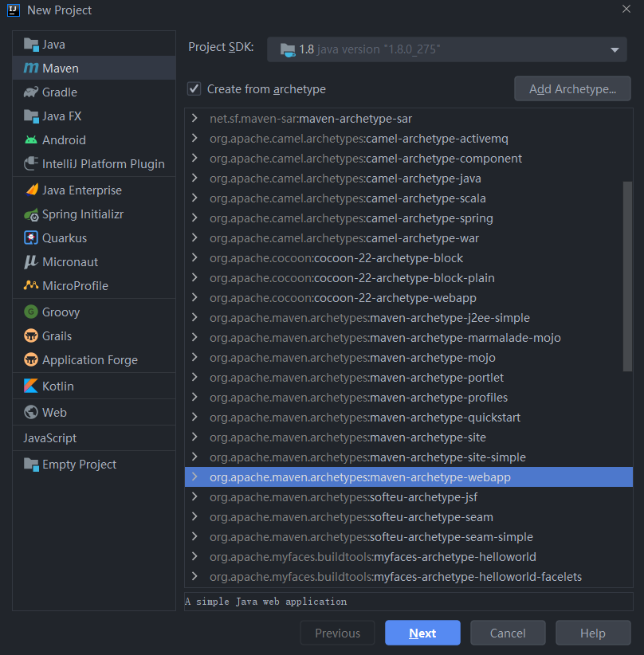This screenshot has width=644, height=655.
Task: Choose Kotlin project type
Action: [x=94, y=386]
